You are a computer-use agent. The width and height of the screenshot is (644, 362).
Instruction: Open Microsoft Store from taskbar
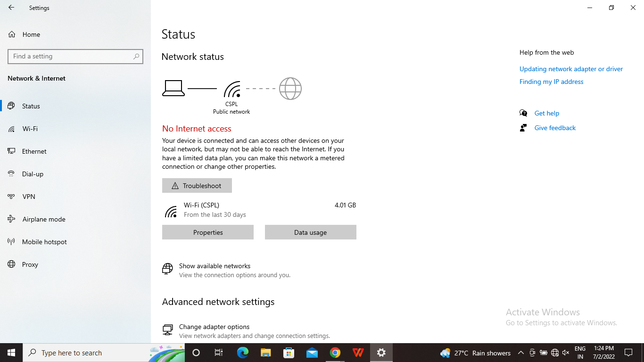289,353
